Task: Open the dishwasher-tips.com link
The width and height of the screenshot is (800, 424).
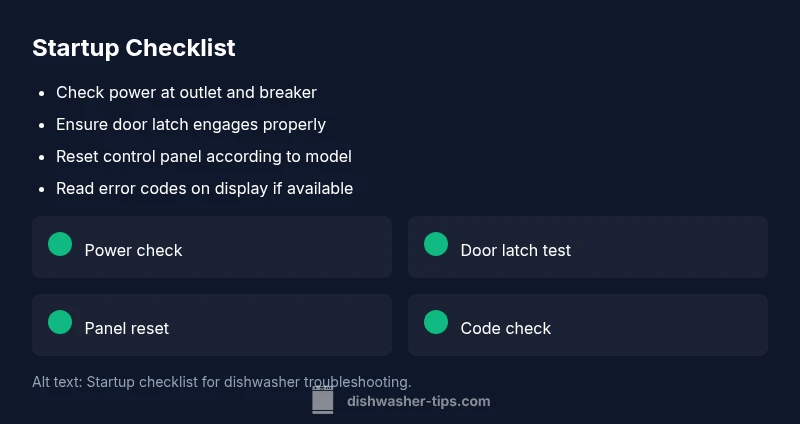Action: pos(418,401)
